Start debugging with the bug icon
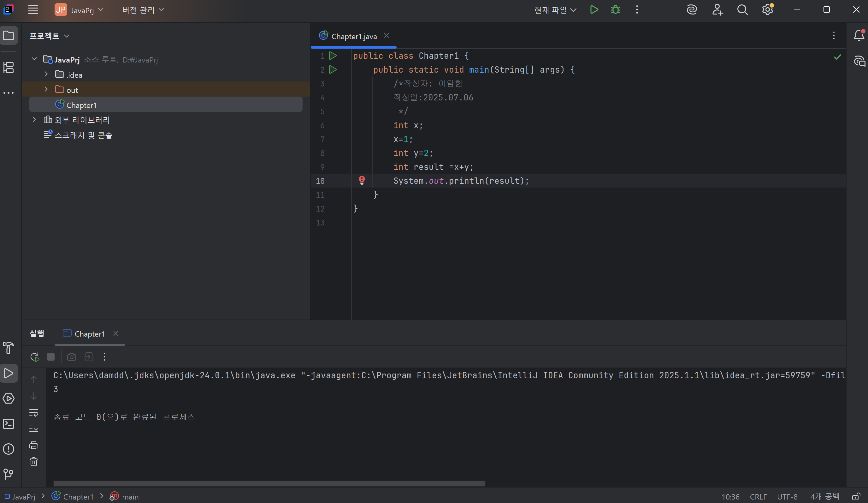The width and height of the screenshot is (868, 503). tap(616, 10)
